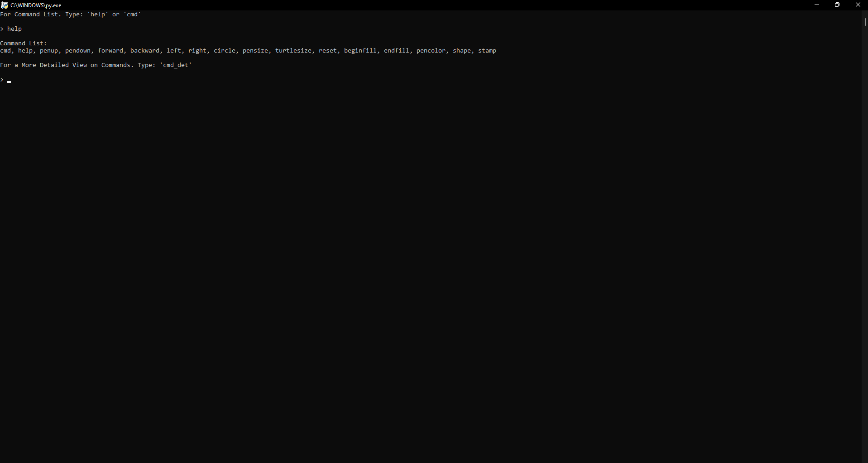Click 'For a More Detailed View' text
This screenshot has width=868, height=463.
pos(43,65)
